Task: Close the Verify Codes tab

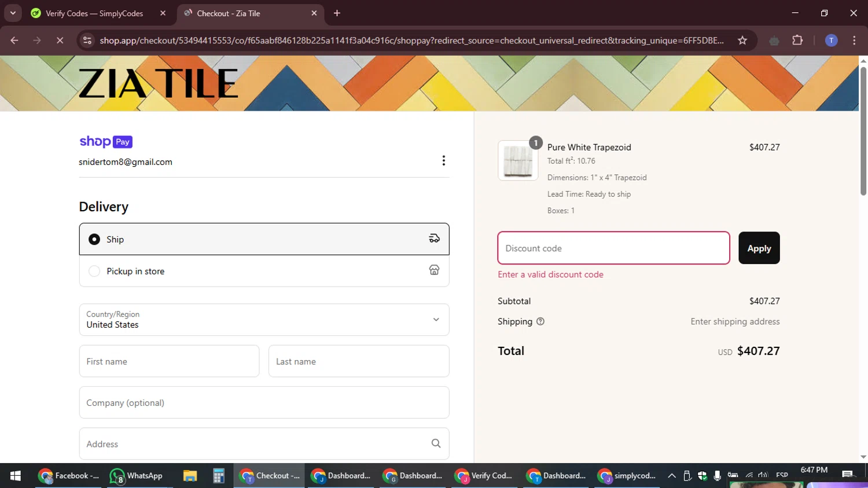Action: pyautogui.click(x=163, y=13)
